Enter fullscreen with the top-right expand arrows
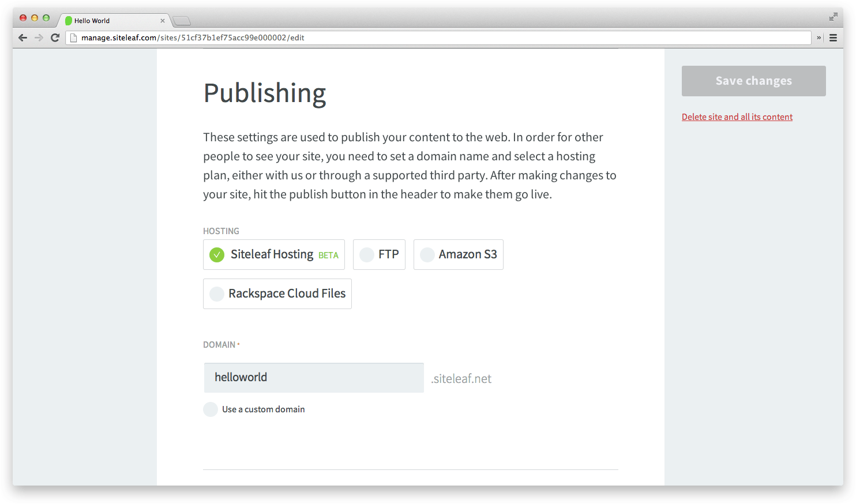The width and height of the screenshot is (856, 504). coord(833,17)
